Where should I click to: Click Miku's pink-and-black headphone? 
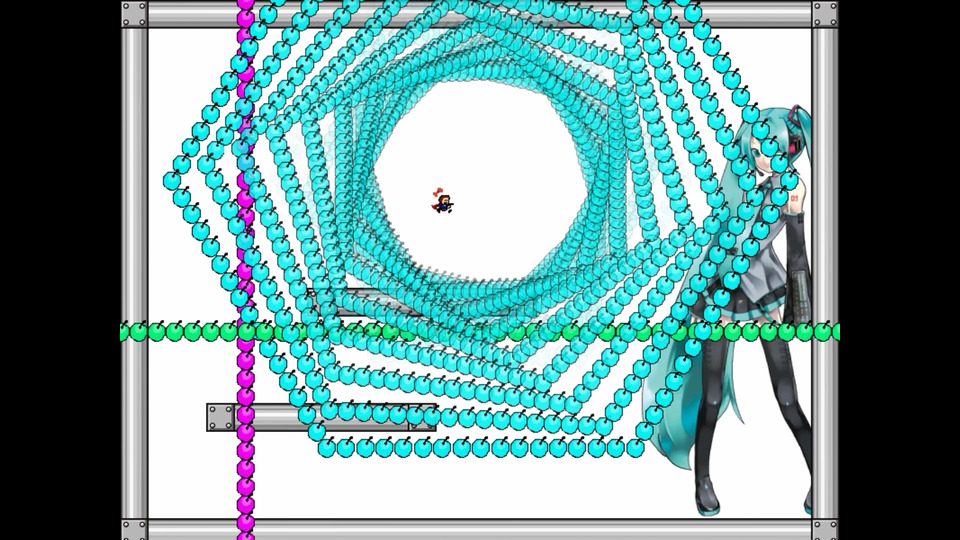797,145
